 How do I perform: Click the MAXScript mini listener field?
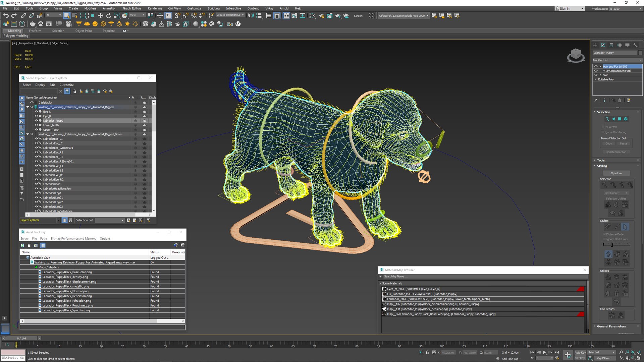[13, 358]
